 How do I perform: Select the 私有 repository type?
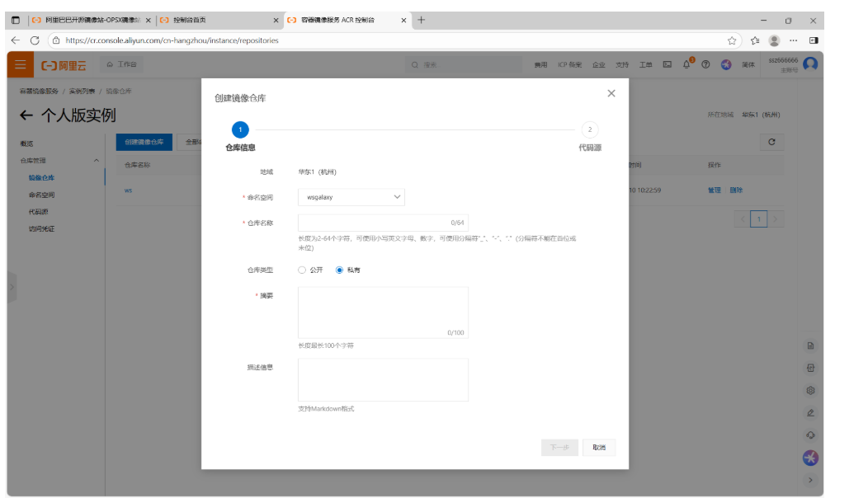[x=339, y=270]
